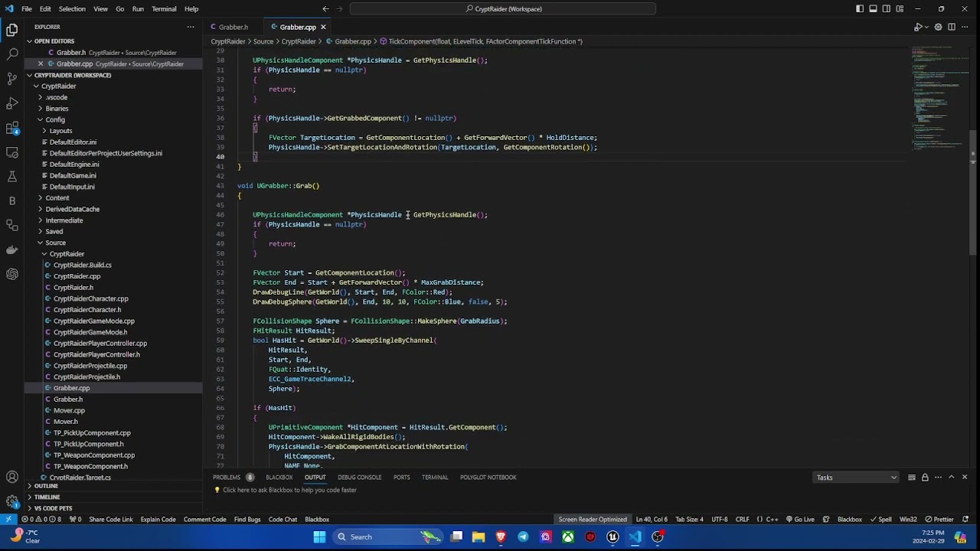Toggle Secondary Side Bar layout button
The image size is (980, 551).
click(x=886, y=9)
